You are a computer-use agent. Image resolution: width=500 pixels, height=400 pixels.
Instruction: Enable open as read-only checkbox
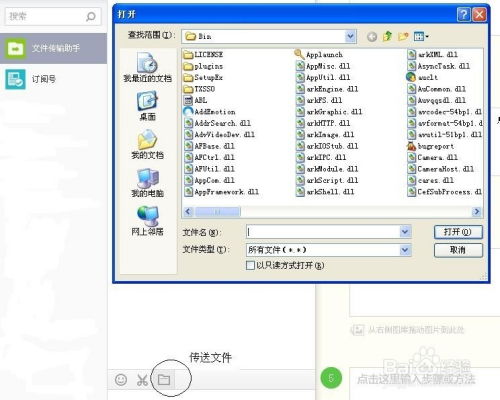(x=250, y=265)
